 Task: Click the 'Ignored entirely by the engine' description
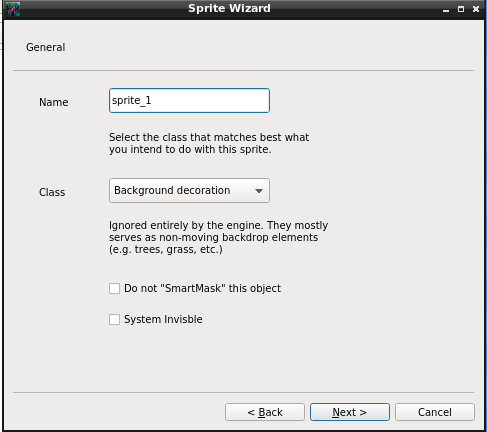(218, 237)
